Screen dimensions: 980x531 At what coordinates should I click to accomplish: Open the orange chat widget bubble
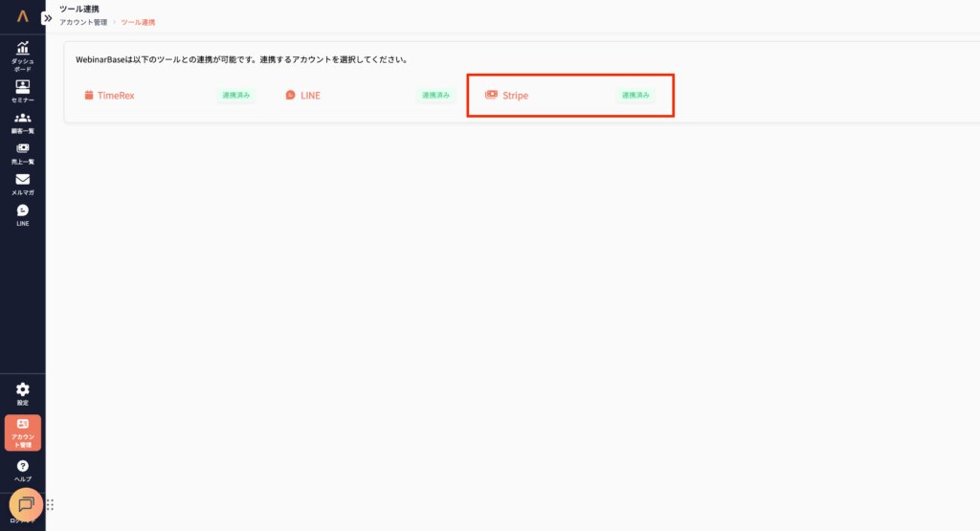coord(26,504)
